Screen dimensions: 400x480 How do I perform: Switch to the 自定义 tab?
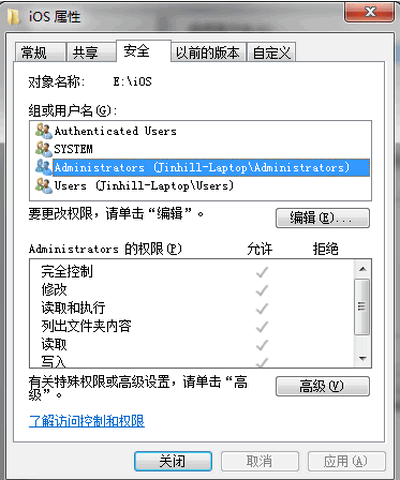[x=271, y=52]
